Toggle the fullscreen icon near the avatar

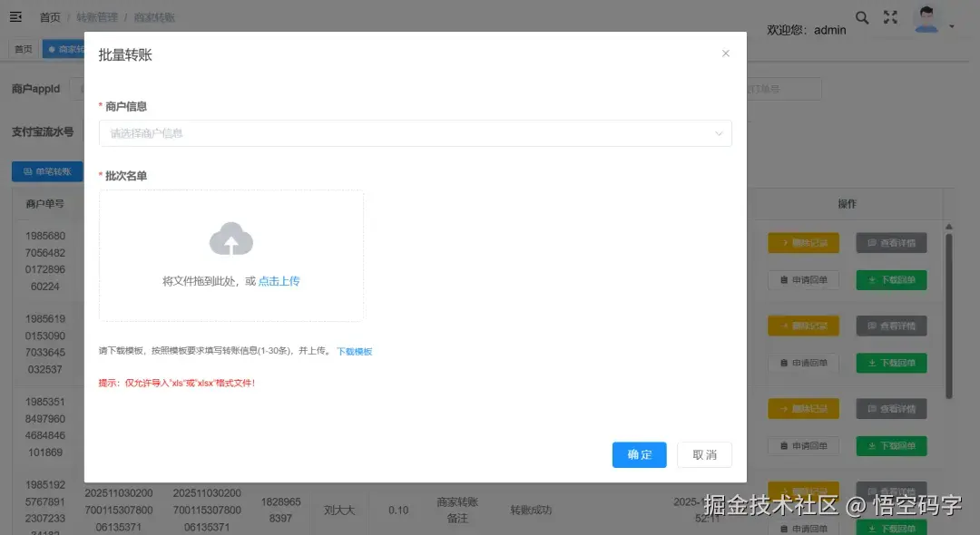890,17
